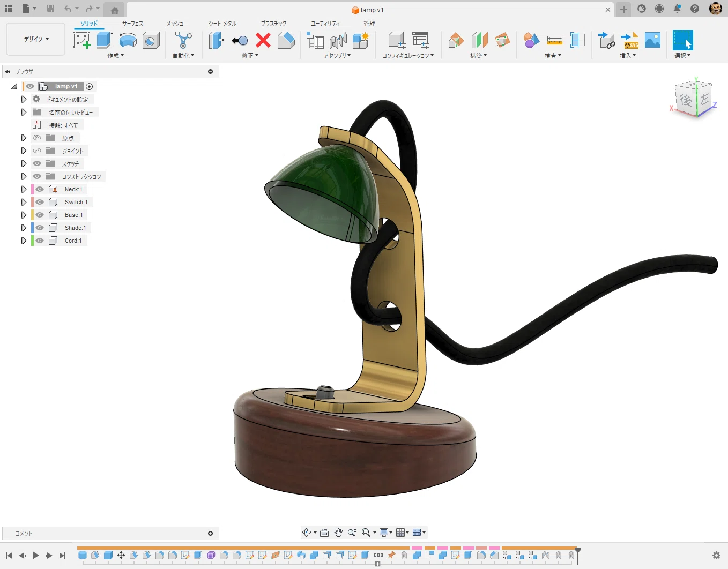
Task: Select the Pan hand tool
Action: [338, 533]
